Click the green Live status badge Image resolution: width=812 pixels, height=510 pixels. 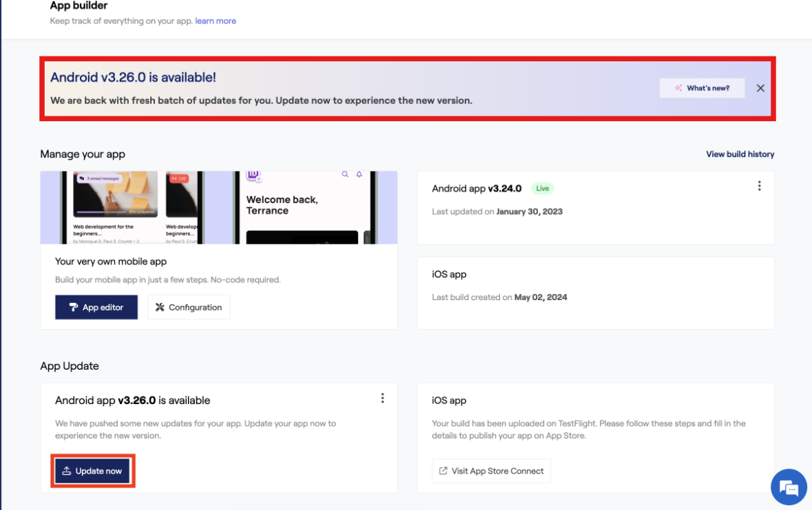[x=543, y=189]
